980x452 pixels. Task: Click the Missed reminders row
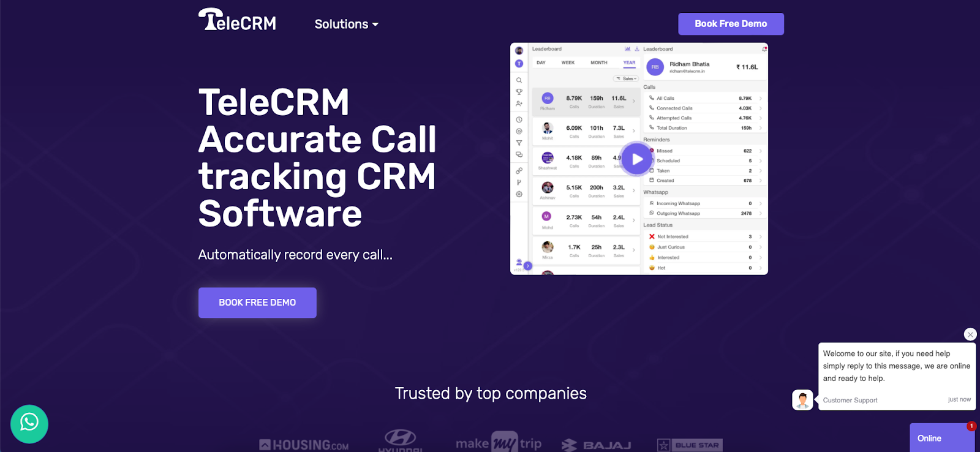point(704,151)
